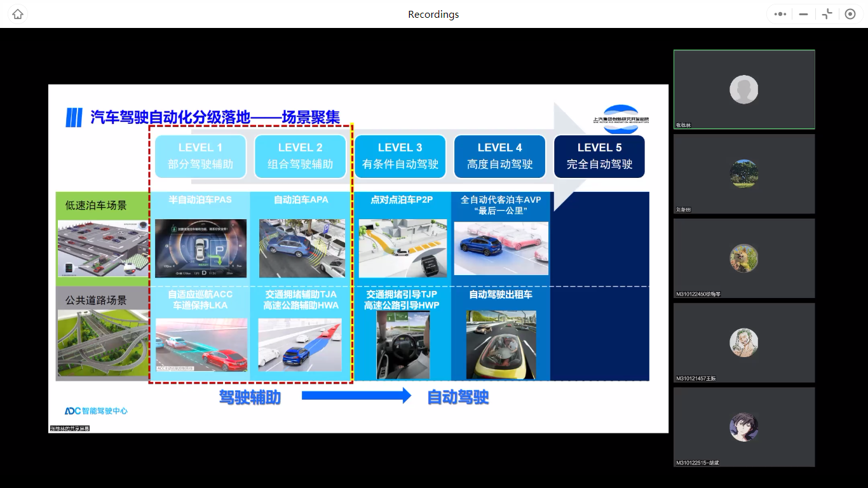Click the 自动驾驶出租车 taxi image
Image resolution: width=868 pixels, height=488 pixels.
pyautogui.click(x=501, y=344)
